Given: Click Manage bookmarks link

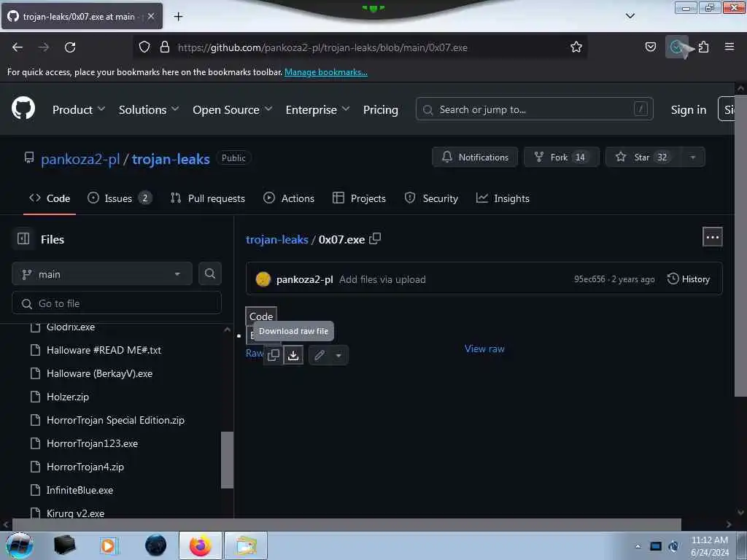Looking at the screenshot, I should [326, 72].
